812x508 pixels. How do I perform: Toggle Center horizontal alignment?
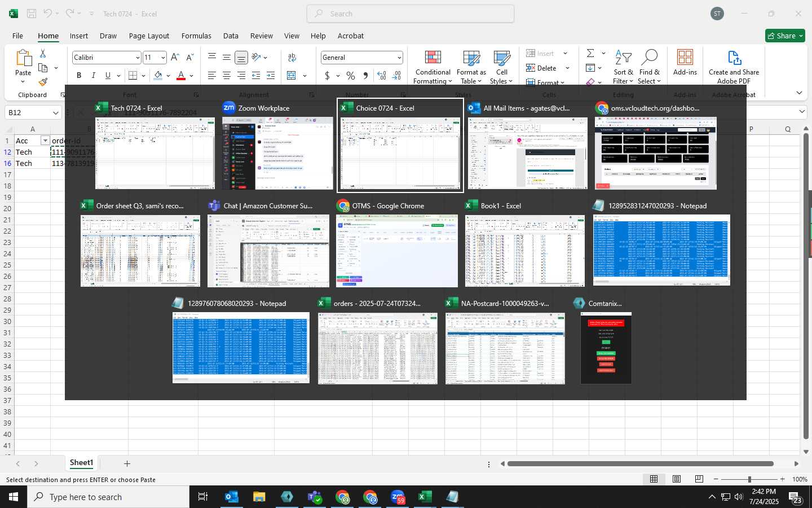[227, 76]
